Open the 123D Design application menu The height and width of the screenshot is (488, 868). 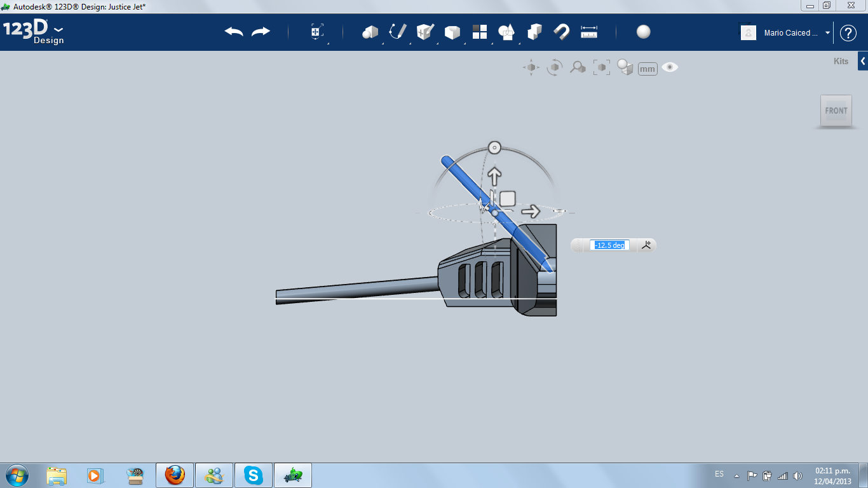[33, 32]
